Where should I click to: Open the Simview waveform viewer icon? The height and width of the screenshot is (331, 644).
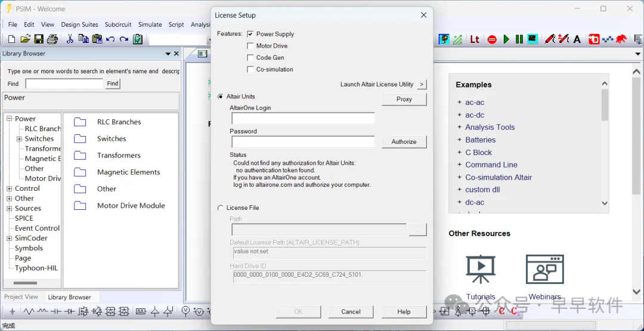tap(532, 39)
